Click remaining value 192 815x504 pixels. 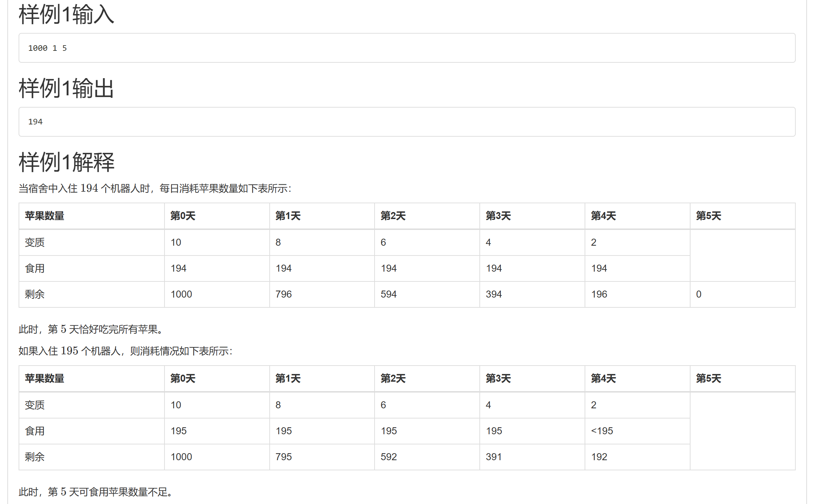coord(599,457)
